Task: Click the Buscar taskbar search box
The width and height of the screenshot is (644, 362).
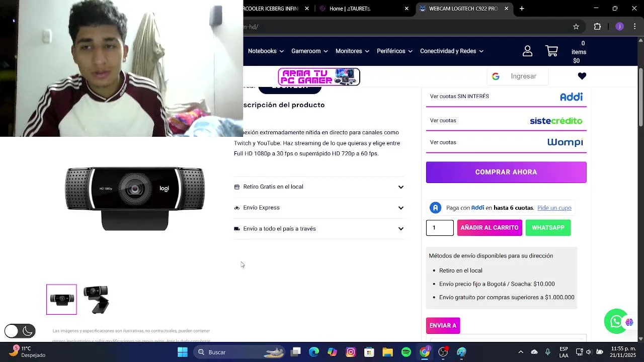Action: [x=239, y=352]
